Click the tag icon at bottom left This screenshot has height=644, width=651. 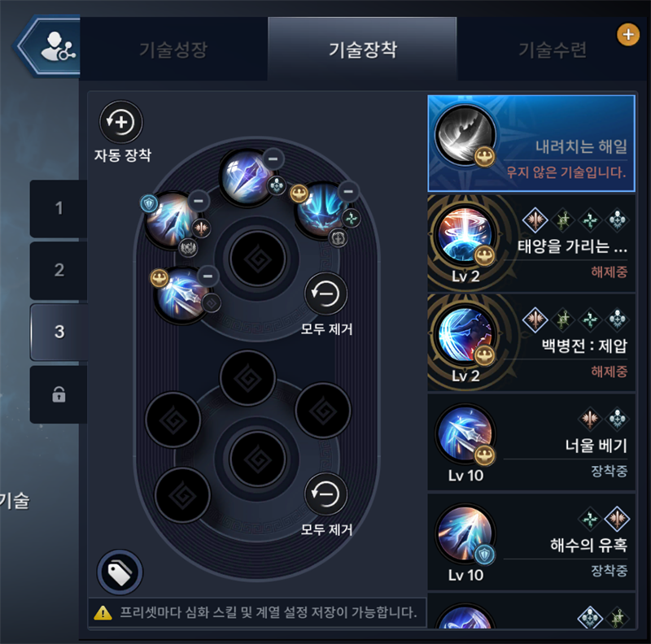pos(120,572)
